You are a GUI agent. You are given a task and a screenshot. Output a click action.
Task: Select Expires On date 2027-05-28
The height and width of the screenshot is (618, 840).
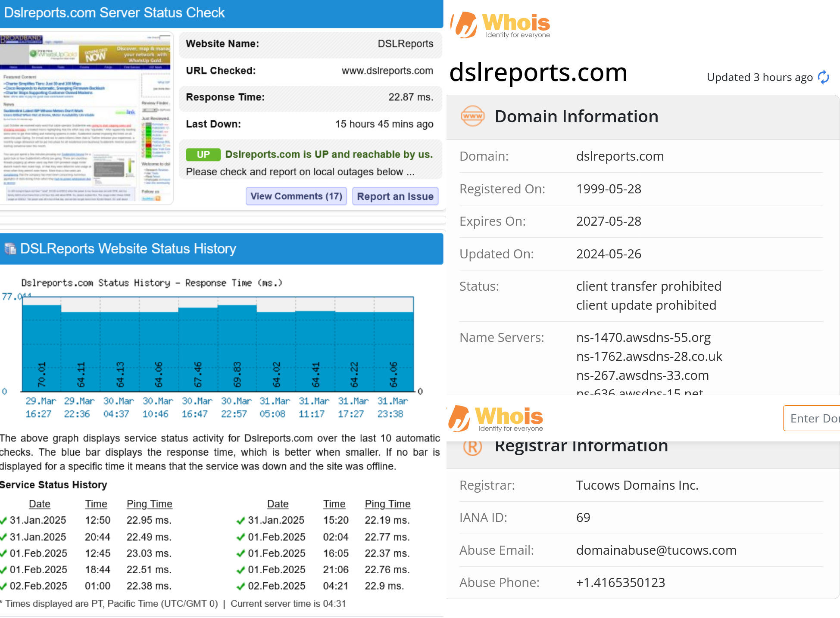609,221
